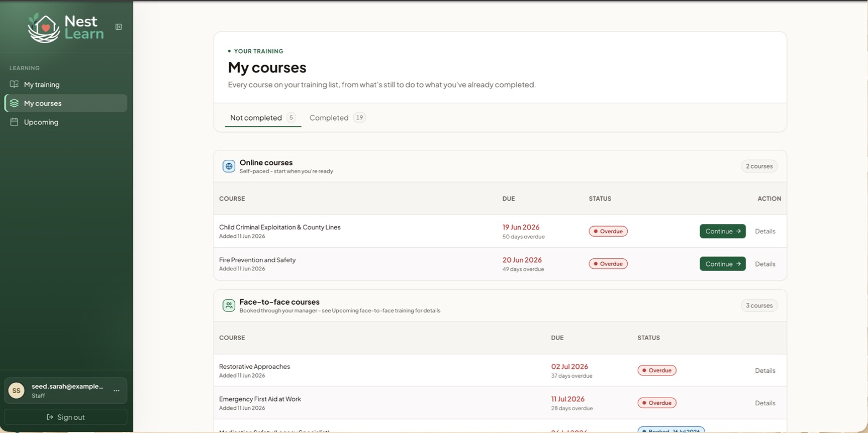This screenshot has width=868, height=433.
Task: Open My training in sidebar
Action: 65,85
